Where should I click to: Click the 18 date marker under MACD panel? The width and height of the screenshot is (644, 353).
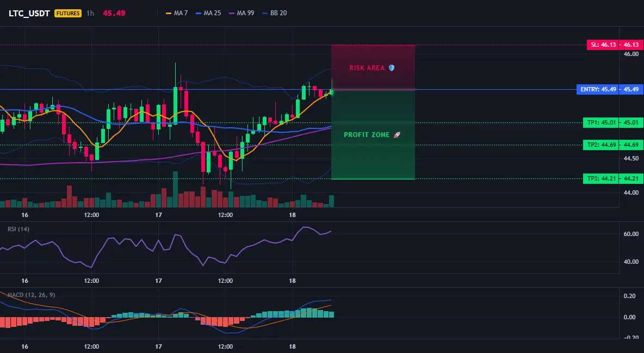click(292, 346)
